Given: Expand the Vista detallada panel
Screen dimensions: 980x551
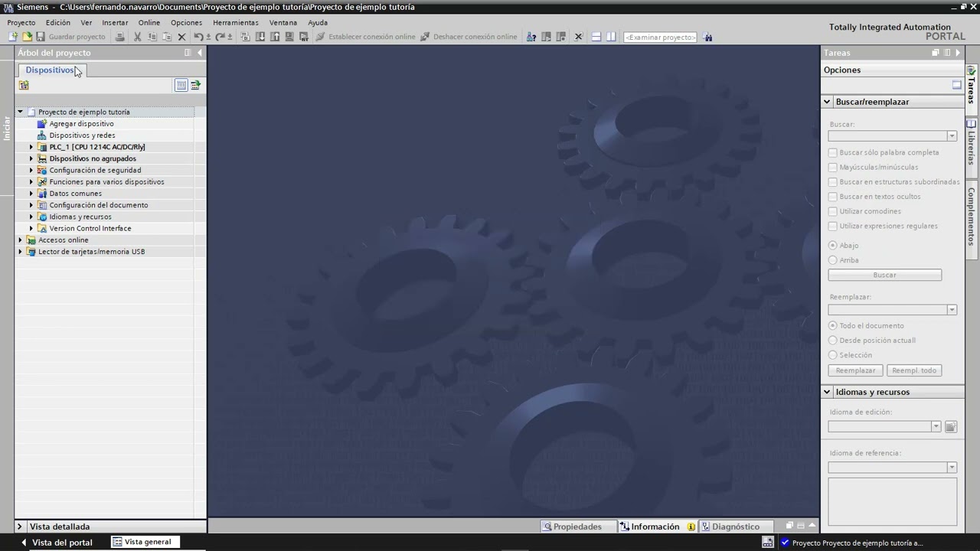Looking at the screenshot, I should coord(20,527).
